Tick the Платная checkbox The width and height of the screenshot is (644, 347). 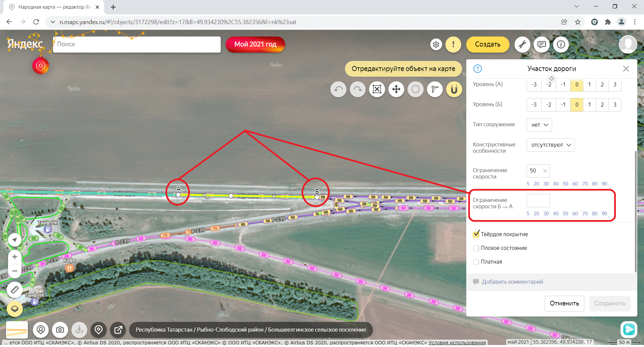point(476,262)
